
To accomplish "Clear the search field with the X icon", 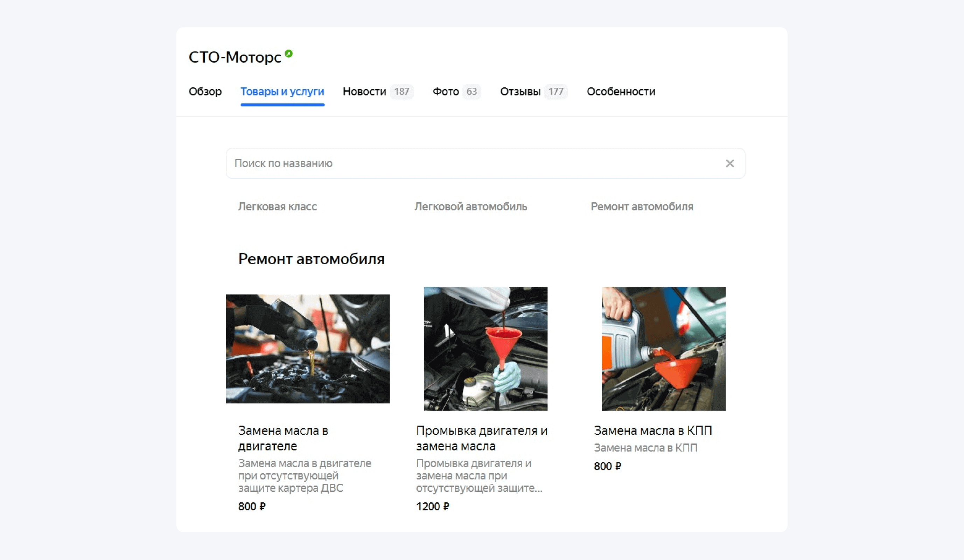I will [x=729, y=163].
